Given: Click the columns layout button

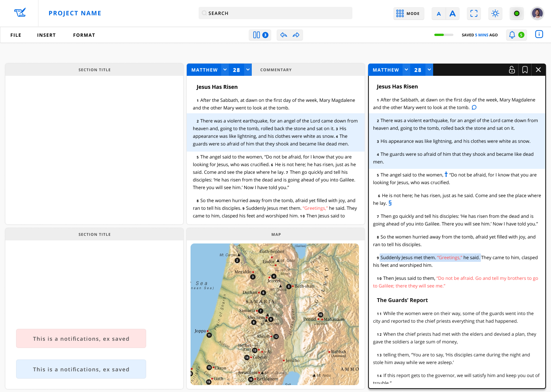Looking at the screenshot, I should pyautogui.click(x=260, y=35).
